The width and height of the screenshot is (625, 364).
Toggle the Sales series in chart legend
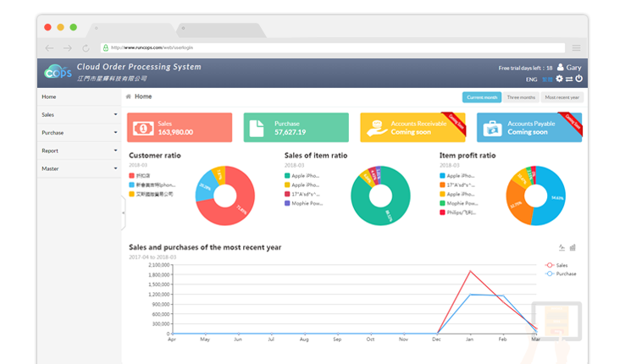(556, 265)
